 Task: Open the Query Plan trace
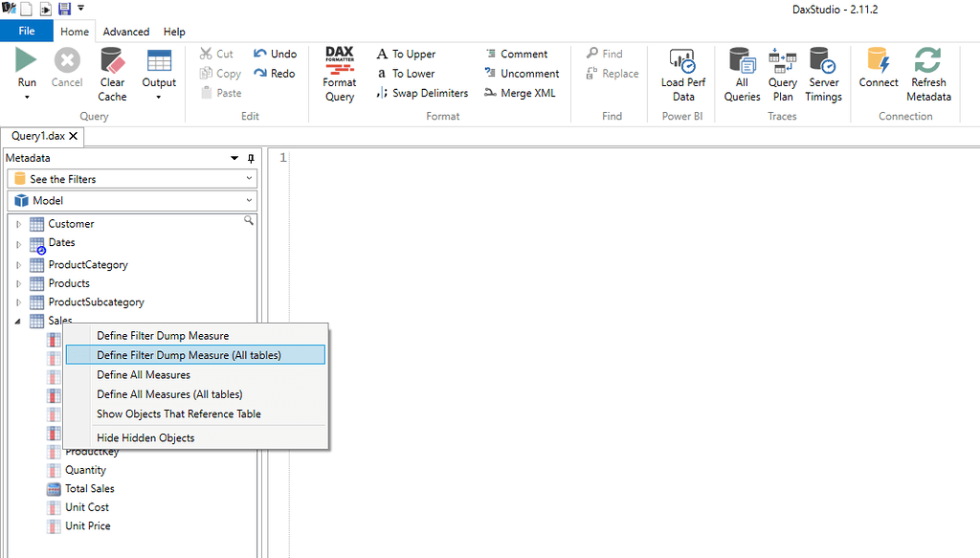point(783,72)
